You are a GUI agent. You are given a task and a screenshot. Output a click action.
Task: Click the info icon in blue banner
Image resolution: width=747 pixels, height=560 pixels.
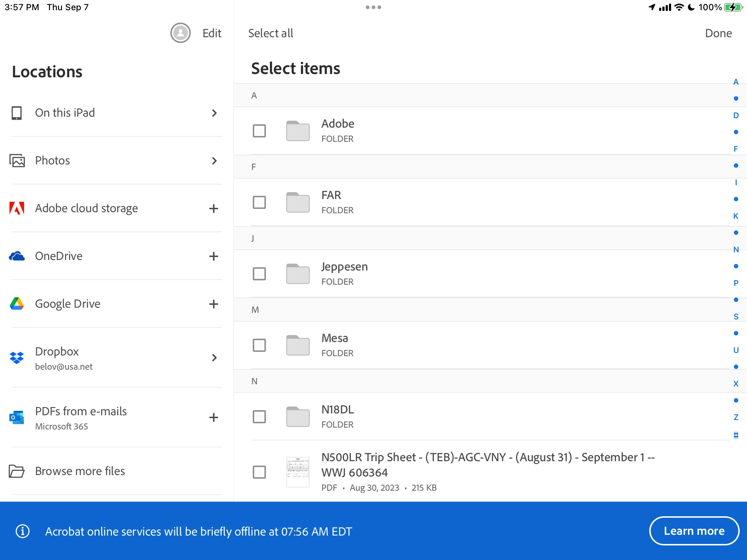click(x=23, y=531)
